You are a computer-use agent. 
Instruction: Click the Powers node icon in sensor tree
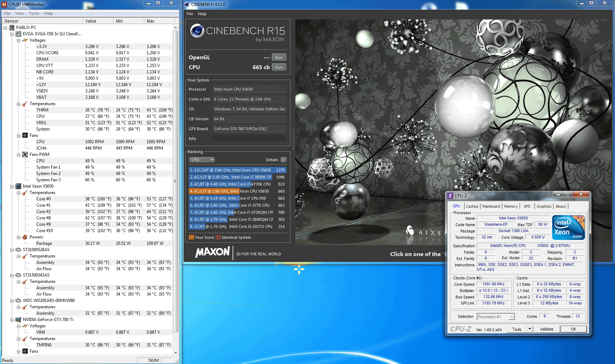tap(25, 237)
